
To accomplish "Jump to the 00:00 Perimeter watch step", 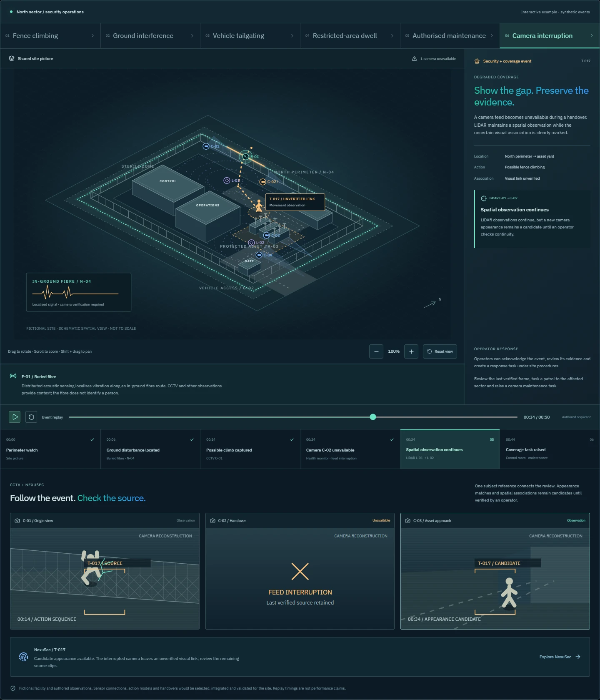I will pyautogui.click(x=50, y=449).
